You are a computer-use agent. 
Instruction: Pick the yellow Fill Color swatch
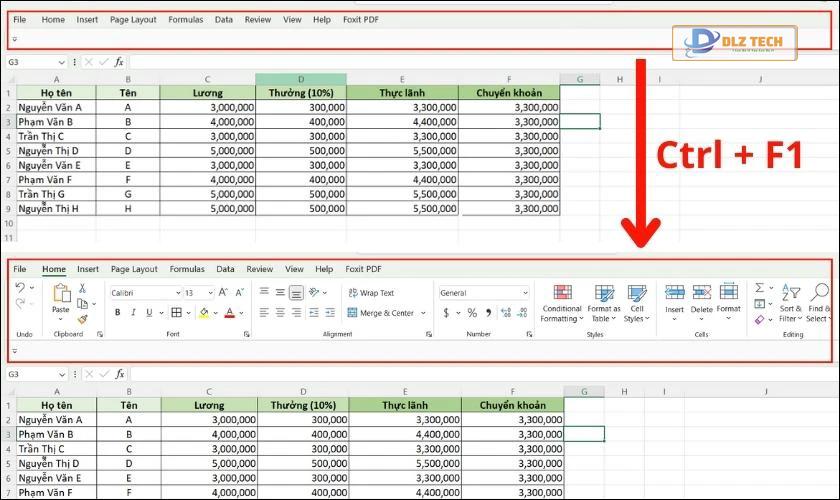point(204,312)
